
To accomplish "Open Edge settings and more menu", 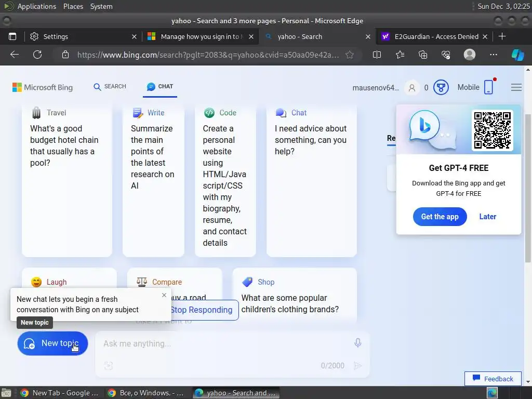I will point(494,55).
